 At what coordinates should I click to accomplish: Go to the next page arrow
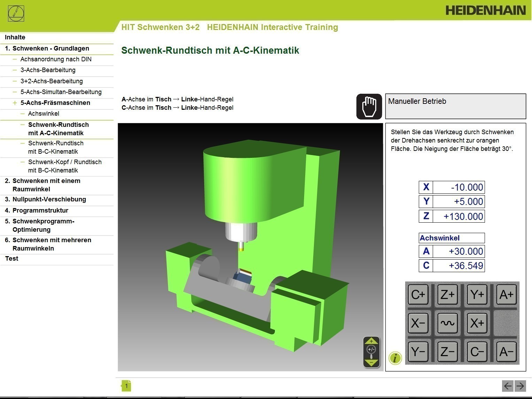[x=520, y=386]
